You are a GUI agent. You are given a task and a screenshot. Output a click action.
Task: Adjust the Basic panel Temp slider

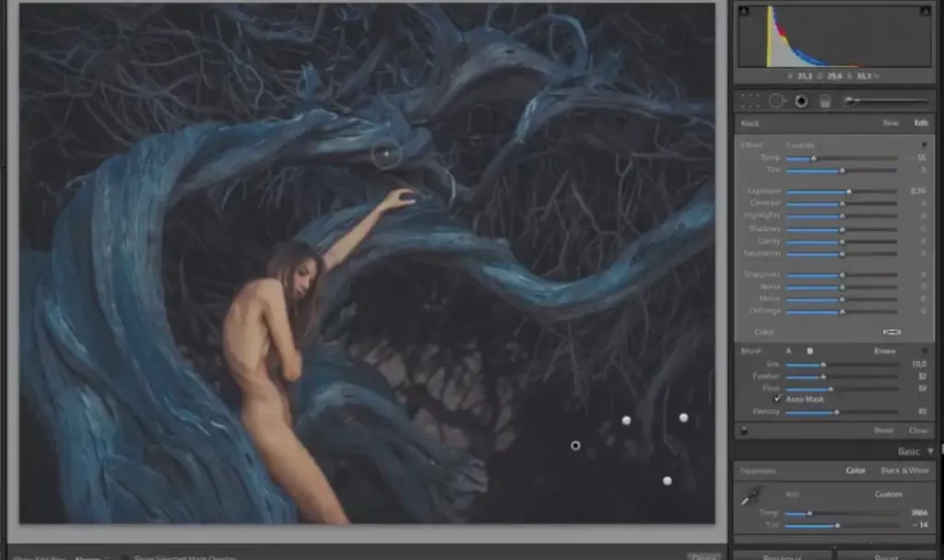(842, 513)
